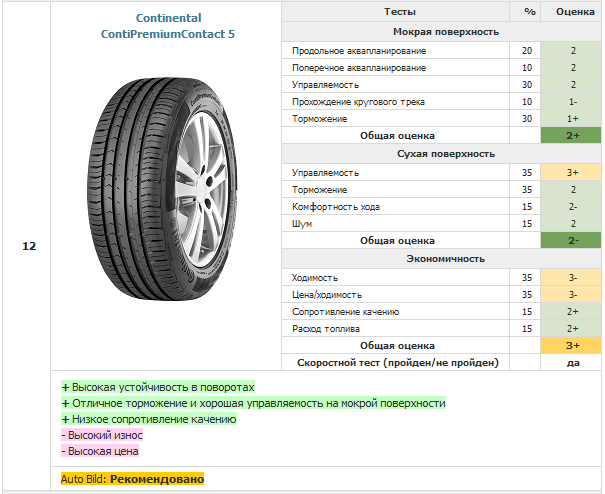Click the Торможение 1+ rating cell
605x494 pixels.
[571, 118]
